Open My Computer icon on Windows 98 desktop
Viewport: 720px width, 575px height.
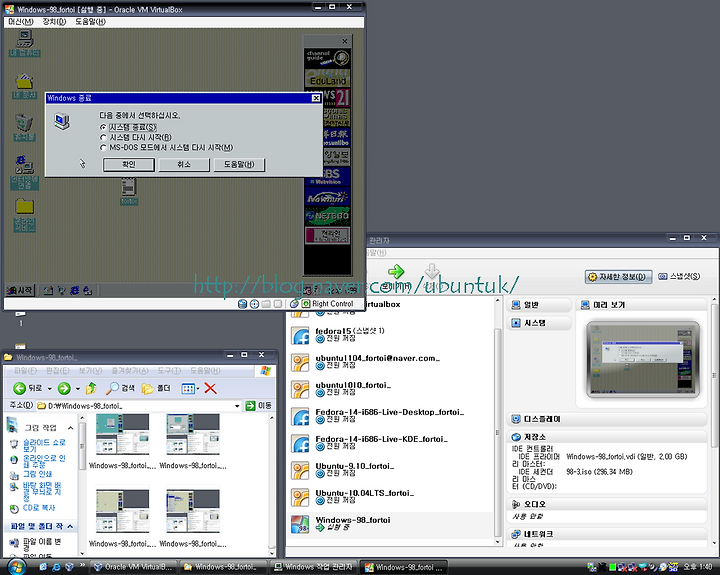[25, 43]
